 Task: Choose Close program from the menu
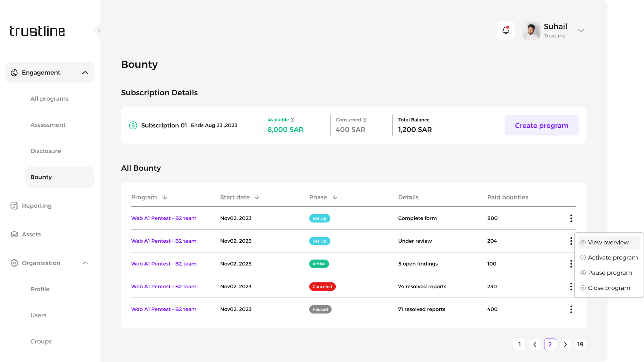coord(609,288)
